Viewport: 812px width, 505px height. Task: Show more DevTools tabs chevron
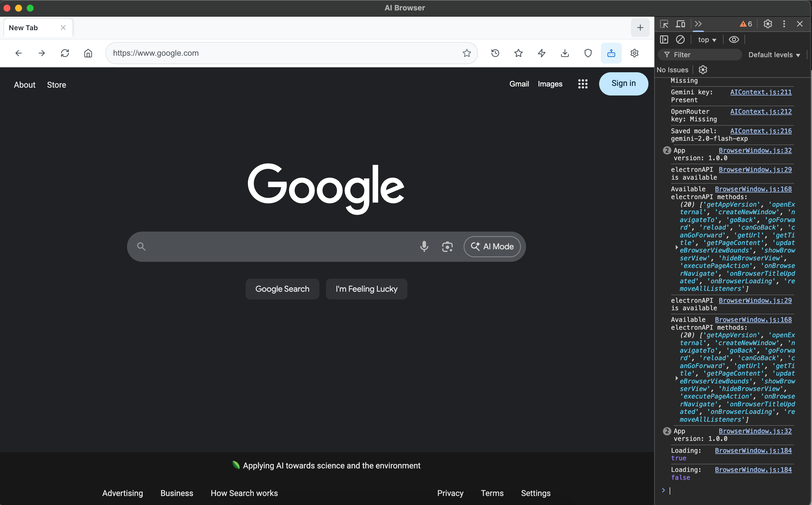[x=698, y=24]
